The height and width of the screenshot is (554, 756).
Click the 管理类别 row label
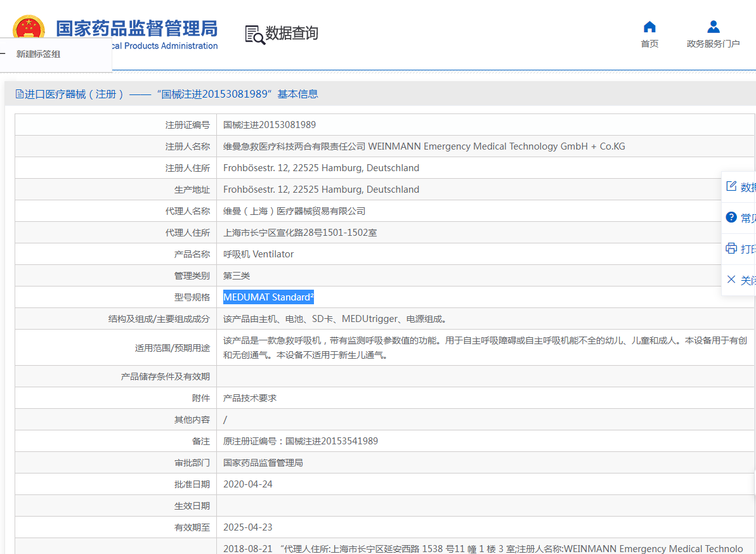coord(192,276)
